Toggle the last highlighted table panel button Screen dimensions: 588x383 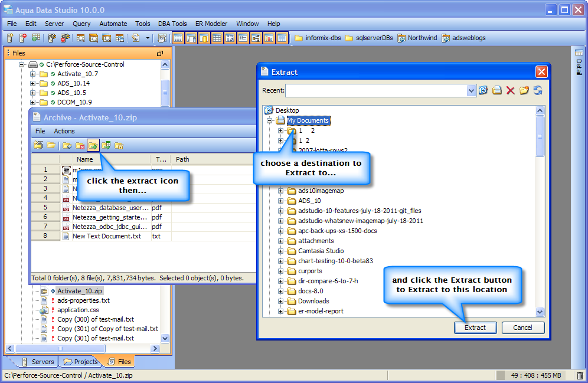coord(282,38)
